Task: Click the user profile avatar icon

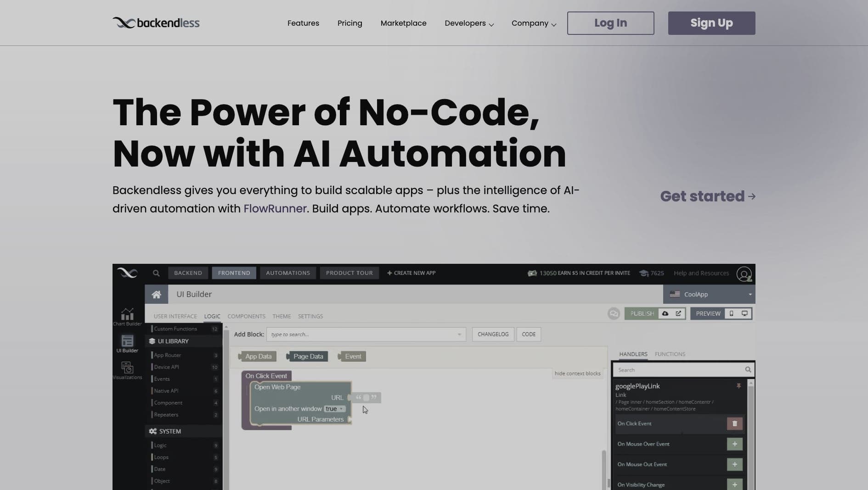Action: [744, 274]
